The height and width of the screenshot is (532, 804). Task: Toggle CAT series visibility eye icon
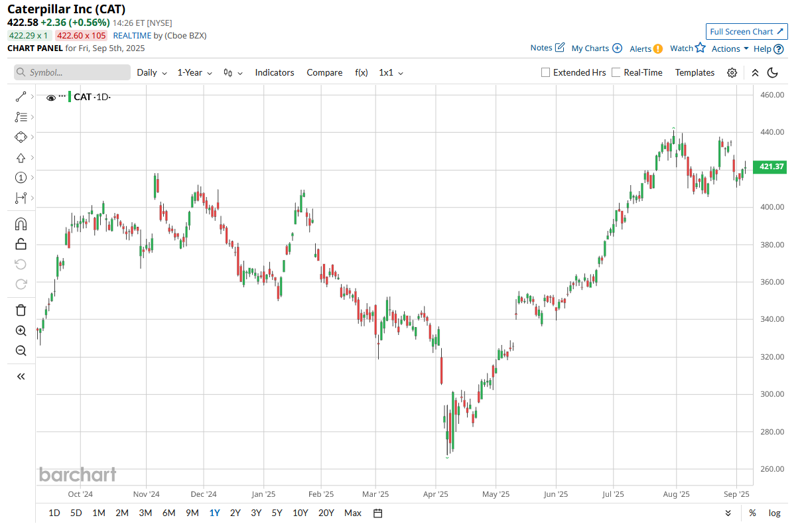pyautogui.click(x=51, y=98)
